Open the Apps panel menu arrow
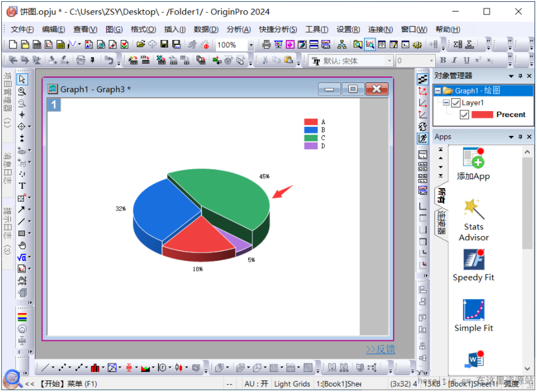The width and height of the screenshot is (537, 392). click(511, 137)
